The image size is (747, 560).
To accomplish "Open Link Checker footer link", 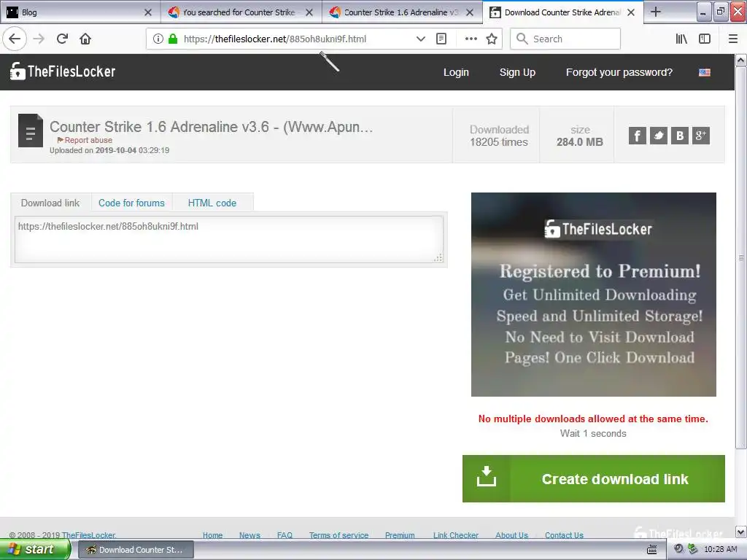I will click(455, 535).
